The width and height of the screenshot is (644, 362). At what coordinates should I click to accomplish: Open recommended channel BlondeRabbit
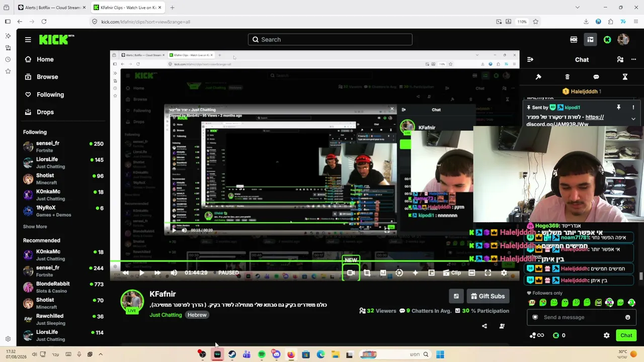coord(63,287)
